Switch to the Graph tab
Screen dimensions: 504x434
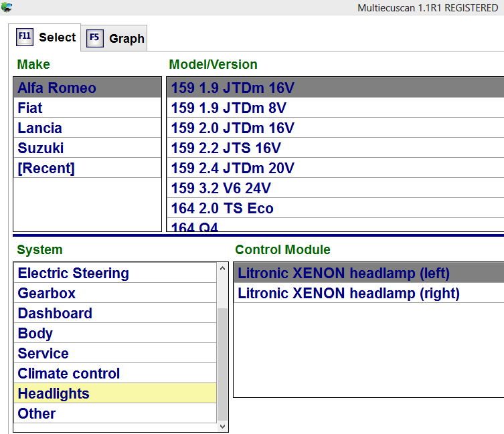click(114, 38)
